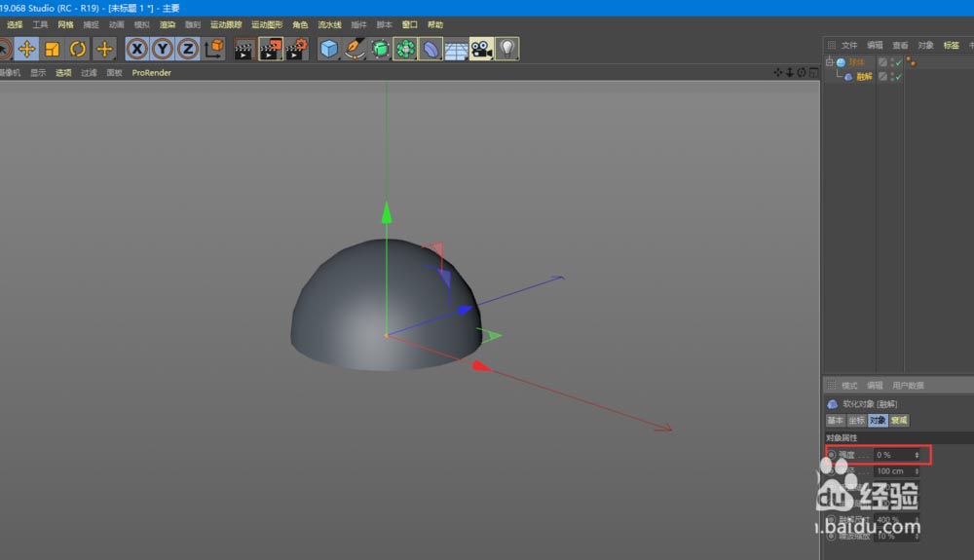Switch to the 衰减 attribute tab
The height and width of the screenshot is (560, 974).
pos(899,421)
